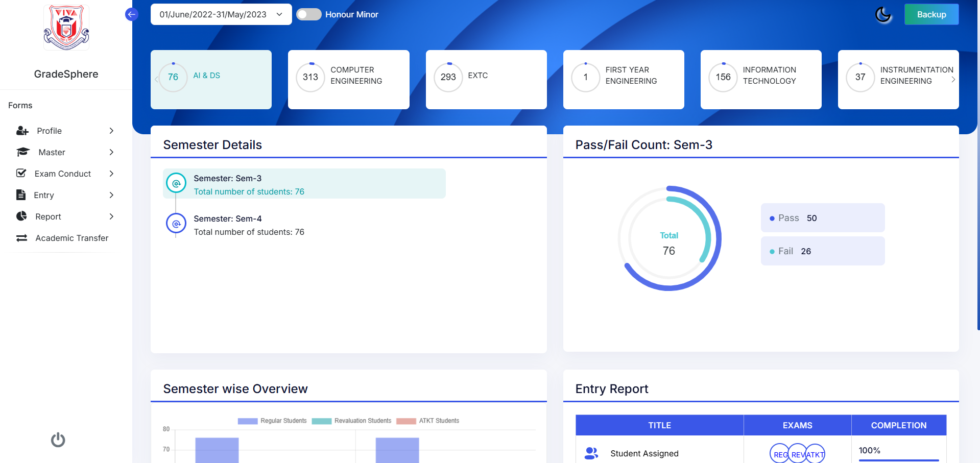Toggle Regular Students legend in chart

tap(272, 421)
